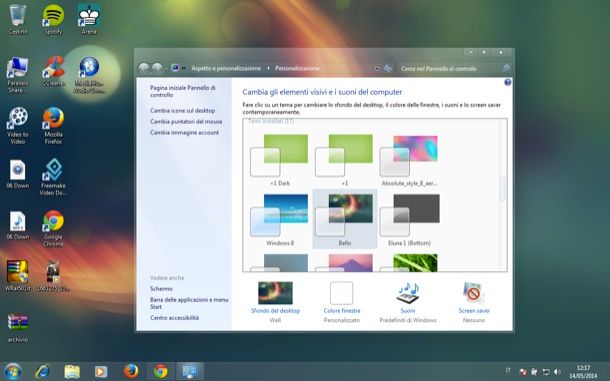Switch to Firefox in the taskbar
Viewport: 610px width, 381px height.
coord(131,371)
